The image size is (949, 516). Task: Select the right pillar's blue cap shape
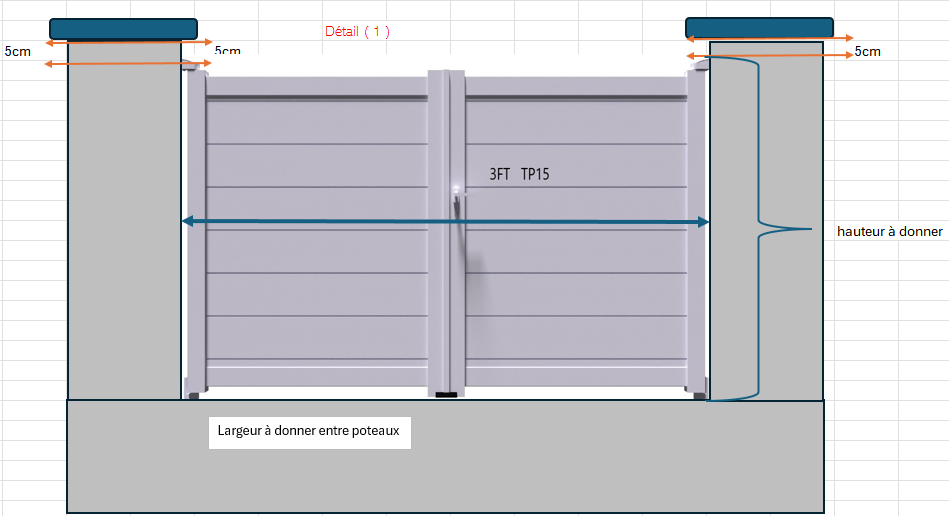click(759, 27)
